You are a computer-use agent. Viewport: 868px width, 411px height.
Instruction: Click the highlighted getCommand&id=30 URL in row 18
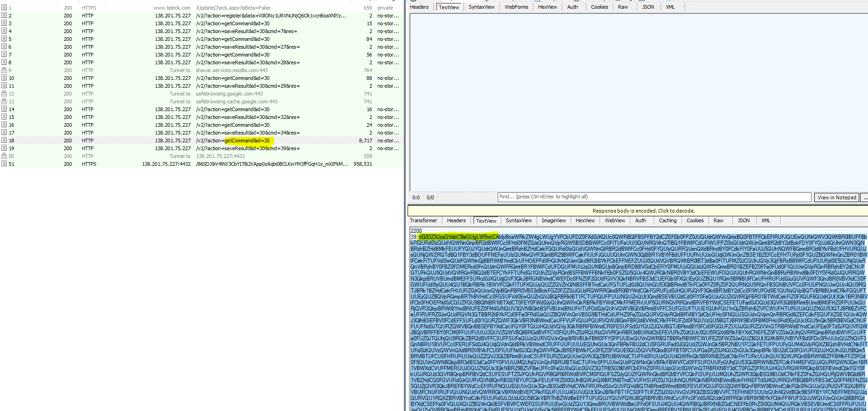click(247, 141)
